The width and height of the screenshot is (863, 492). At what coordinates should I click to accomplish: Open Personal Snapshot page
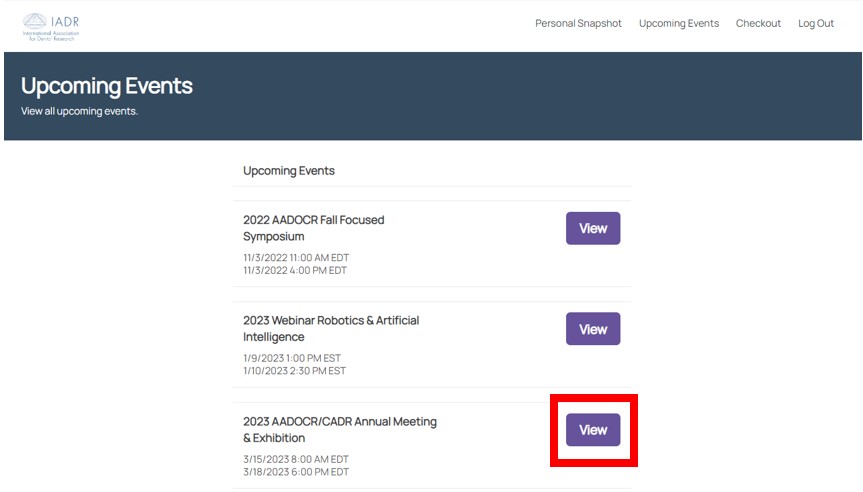(578, 23)
